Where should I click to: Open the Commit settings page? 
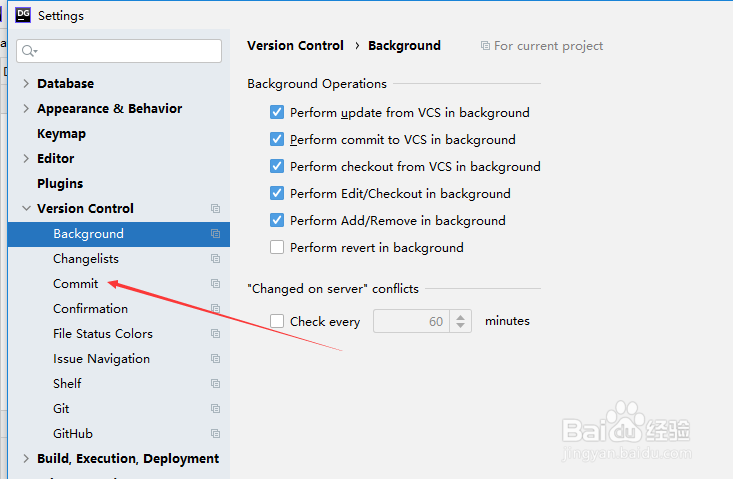tap(76, 284)
